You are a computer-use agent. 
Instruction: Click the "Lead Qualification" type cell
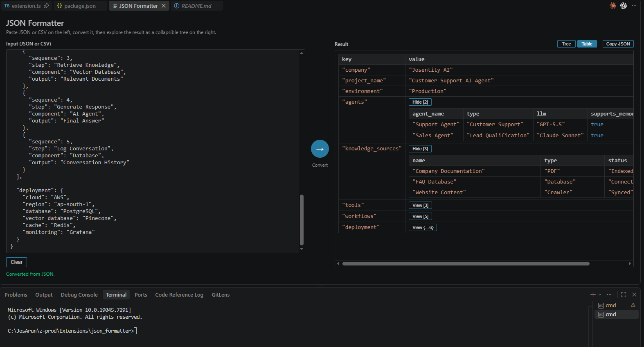[498, 136]
